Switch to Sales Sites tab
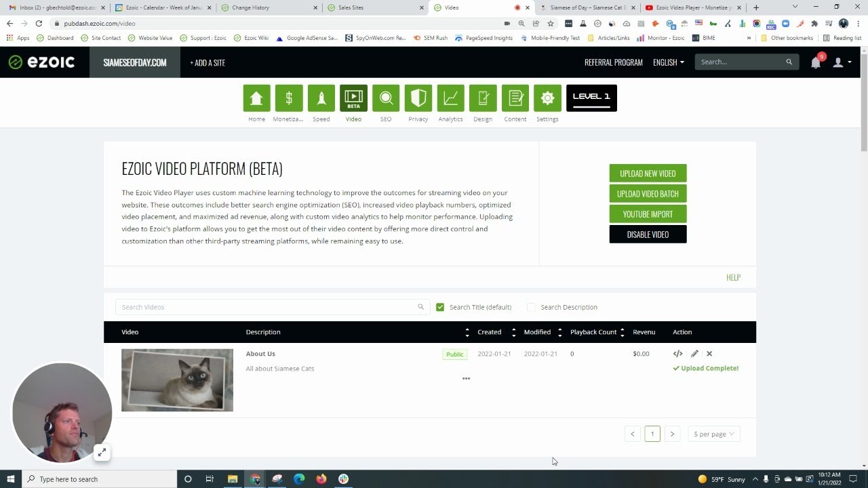The image size is (868, 488). [374, 7]
